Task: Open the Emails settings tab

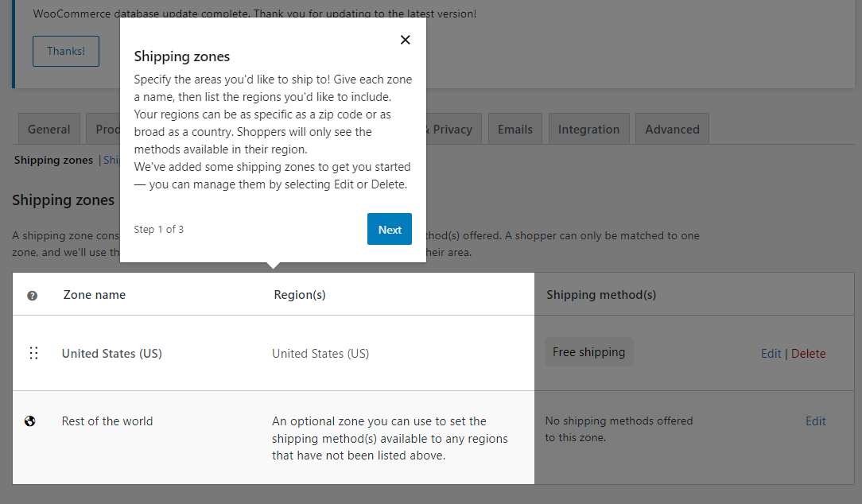Action: pyautogui.click(x=514, y=128)
